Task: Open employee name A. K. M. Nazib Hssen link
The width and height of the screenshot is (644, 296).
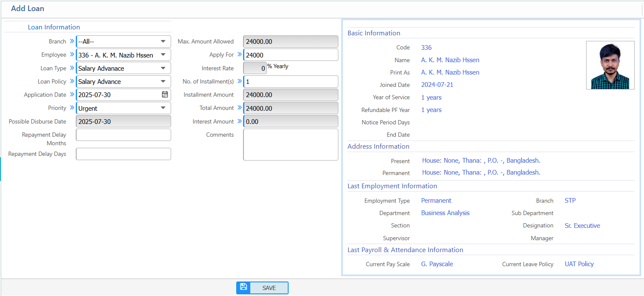Action: coord(450,60)
